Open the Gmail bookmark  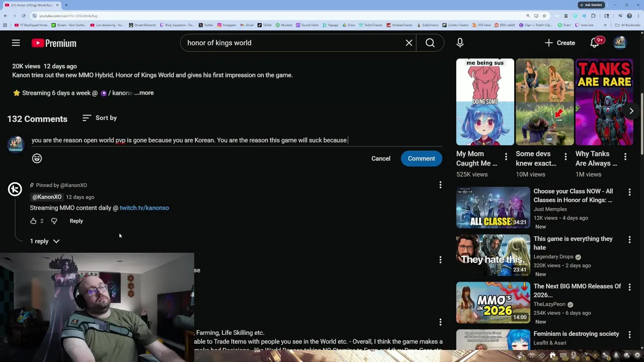[x=247, y=25]
